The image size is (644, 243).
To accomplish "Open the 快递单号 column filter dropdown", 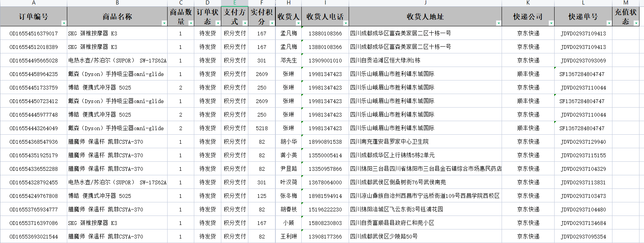I will (x=609, y=23).
